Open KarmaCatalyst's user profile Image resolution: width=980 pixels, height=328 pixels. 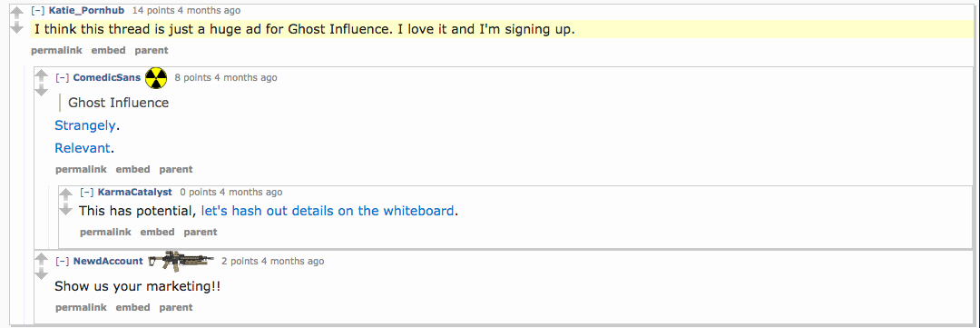(135, 193)
